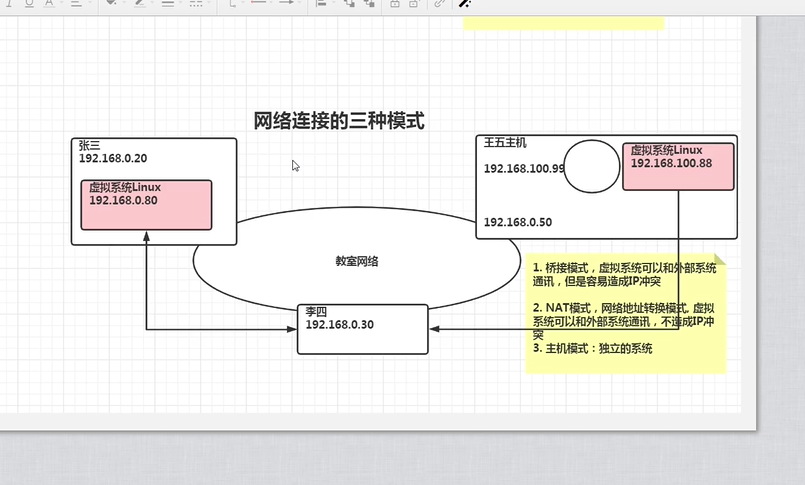Screen dimensions: 805x485
Task: Click the unlock shape icon
Action: (414, 3)
